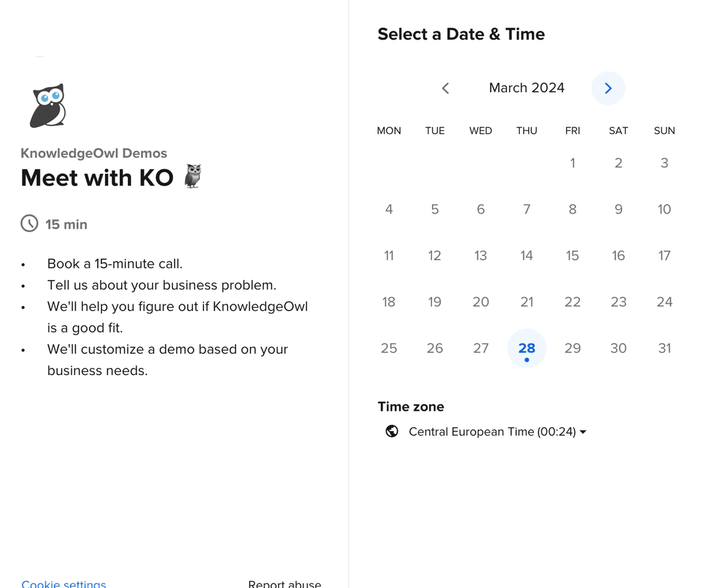Click the SUN column header

coord(664,130)
